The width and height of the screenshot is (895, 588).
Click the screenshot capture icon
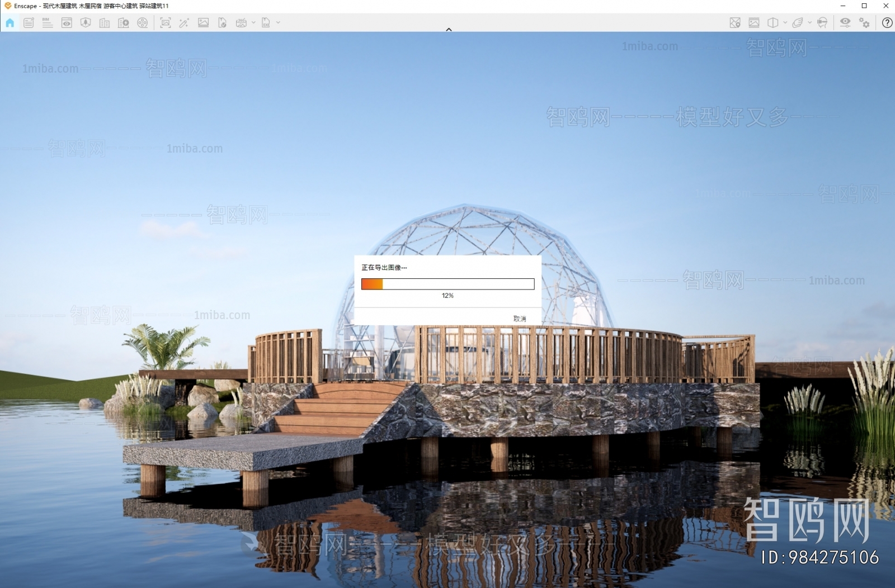coord(166,23)
